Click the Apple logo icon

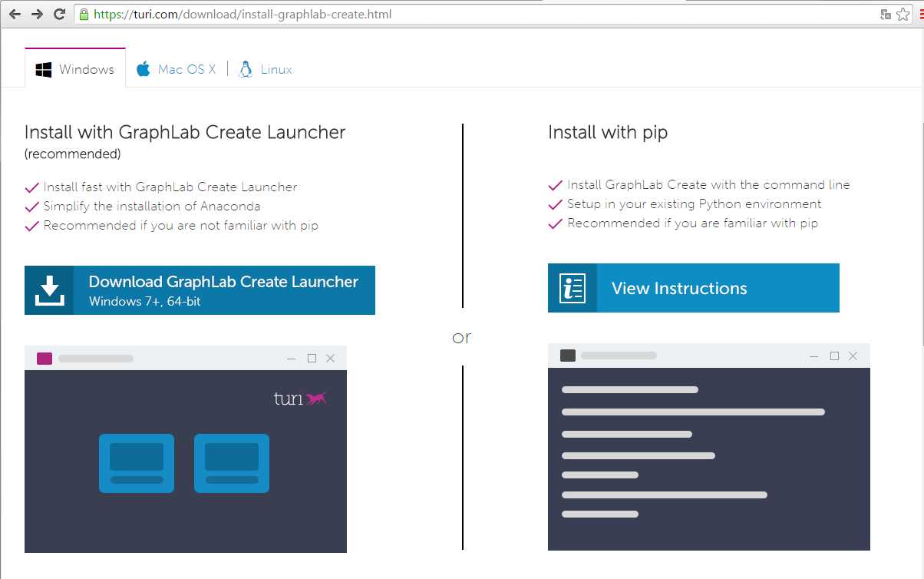tap(143, 69)
